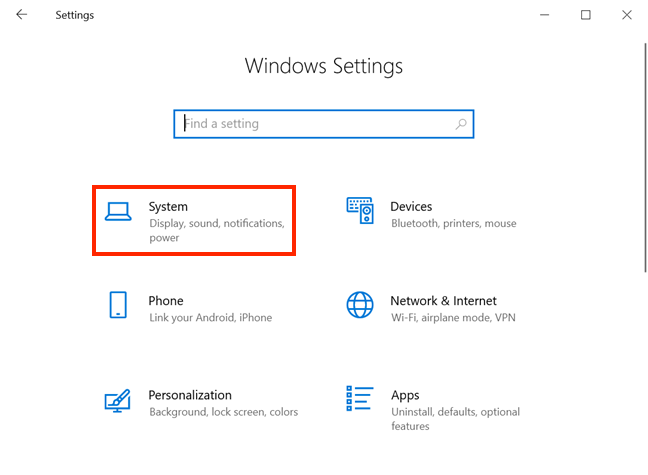Select the Personalization category title
The image size is (648, 475).
(190, 395)
